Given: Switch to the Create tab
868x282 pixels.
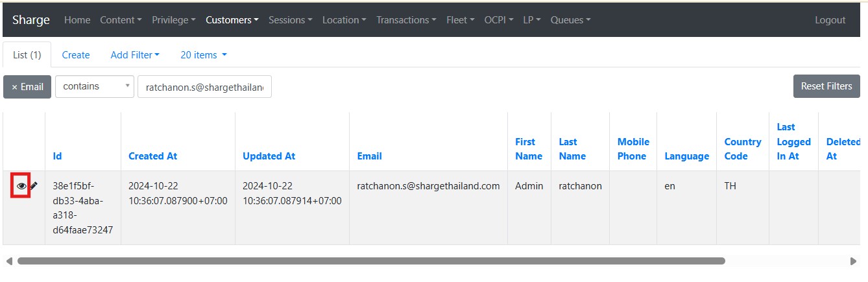Looking at the screenshot, I should [76, 55].
